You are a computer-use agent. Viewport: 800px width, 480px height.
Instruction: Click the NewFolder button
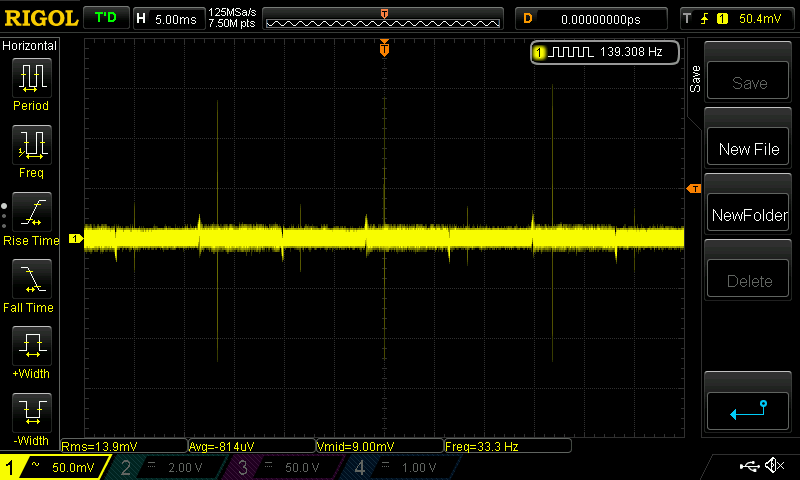click(x=748, y=214)
